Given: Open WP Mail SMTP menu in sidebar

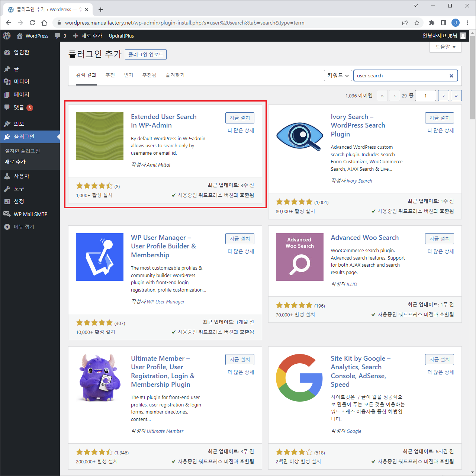Looking at the screenshot, I should click(30, 214).
